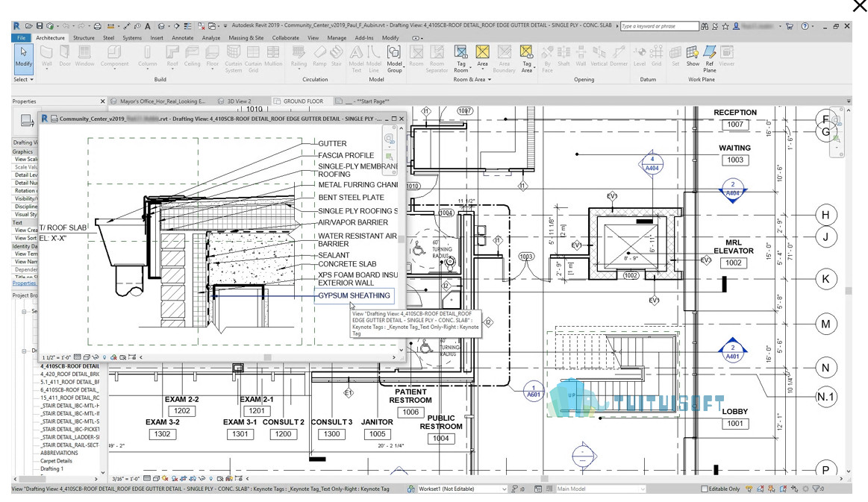868x502 pixels.
Task: Close the Properties palette
Action: tap(102, 101)
